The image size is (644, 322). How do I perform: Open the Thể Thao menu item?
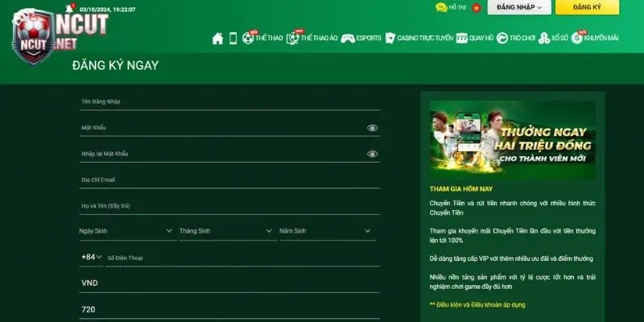click(x=262, y=38)
